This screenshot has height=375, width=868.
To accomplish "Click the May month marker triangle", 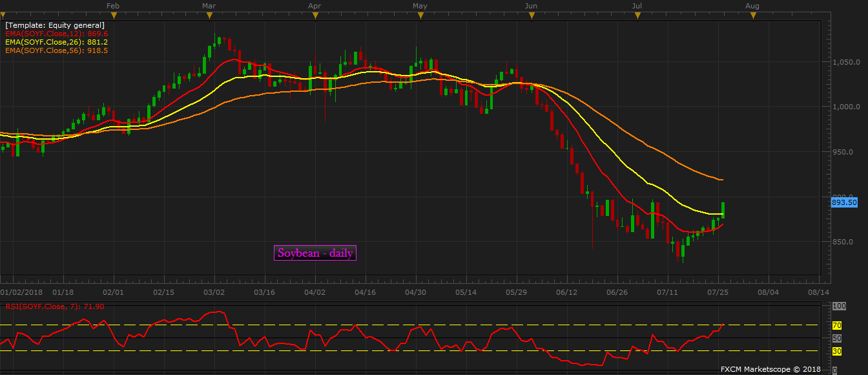I will pyautogui.click(x=420, y=16).
